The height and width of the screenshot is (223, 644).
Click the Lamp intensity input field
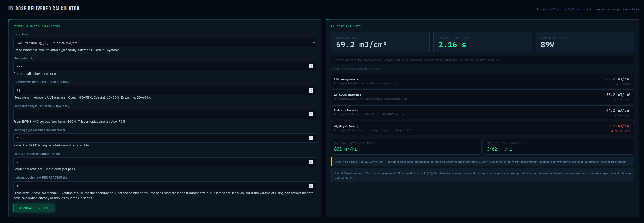[x=165, y=114]
